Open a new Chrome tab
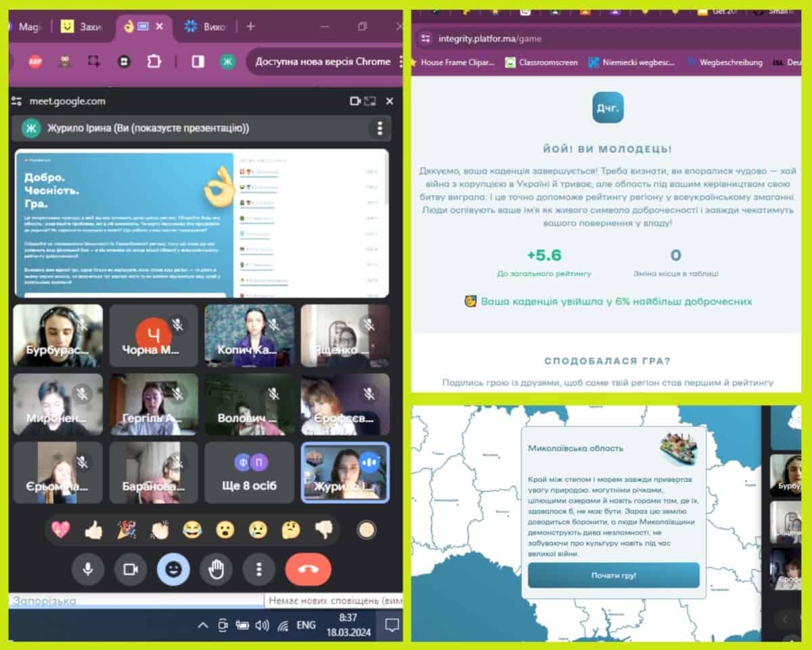The image size is (812, 650). [250, 26]
